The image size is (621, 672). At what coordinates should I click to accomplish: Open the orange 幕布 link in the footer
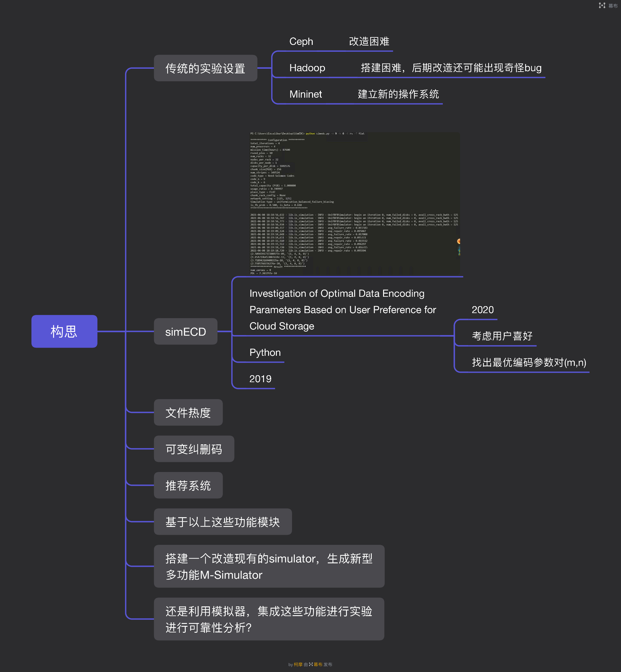[x=318, y=664]
